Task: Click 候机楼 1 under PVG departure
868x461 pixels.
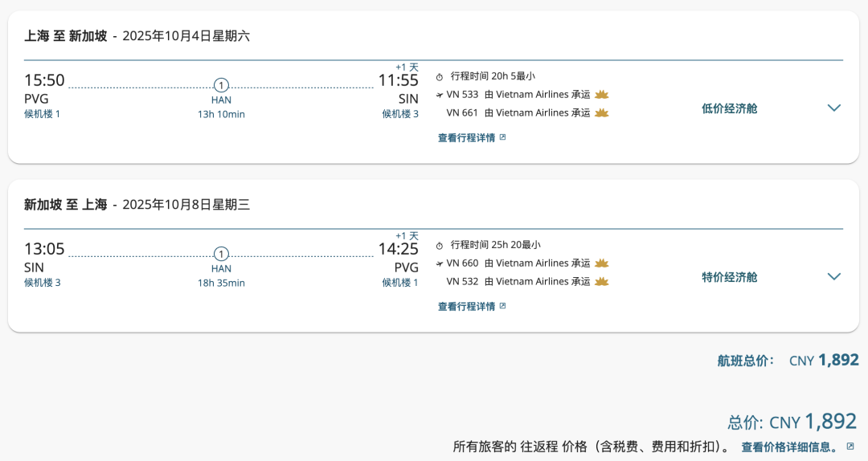Action: point(42,114)
